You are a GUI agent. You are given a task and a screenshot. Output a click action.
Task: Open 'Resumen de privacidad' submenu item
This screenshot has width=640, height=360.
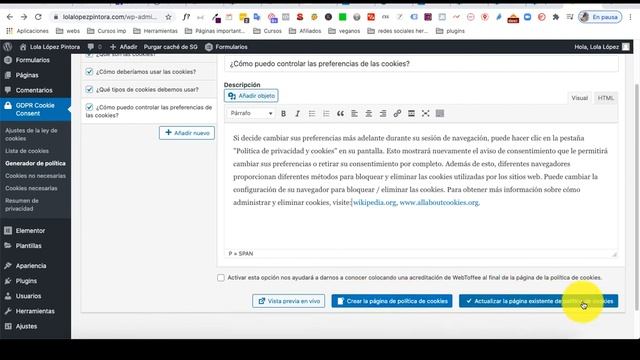22,204
